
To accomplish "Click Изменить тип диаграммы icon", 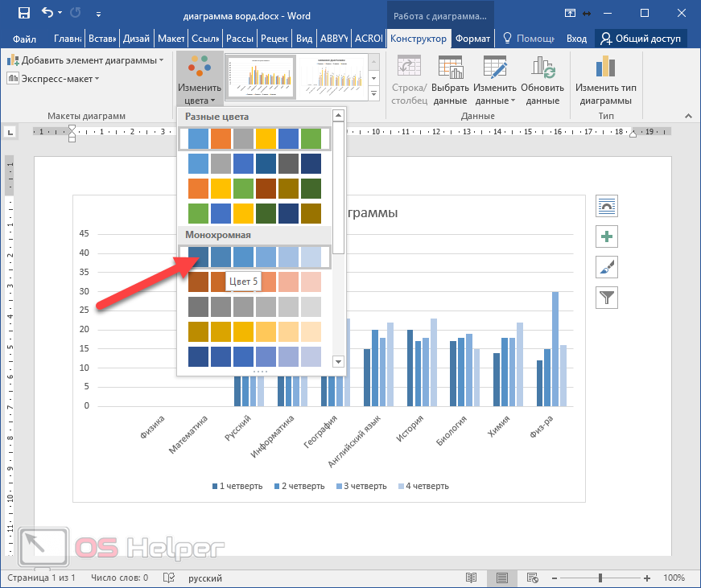I will tap(604, 80).
